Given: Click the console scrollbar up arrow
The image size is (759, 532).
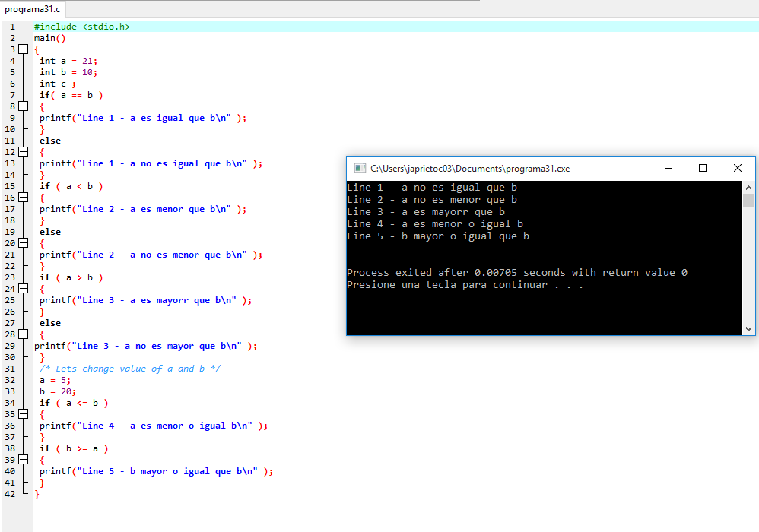Looking at the screenshot, I should [748, 187].
